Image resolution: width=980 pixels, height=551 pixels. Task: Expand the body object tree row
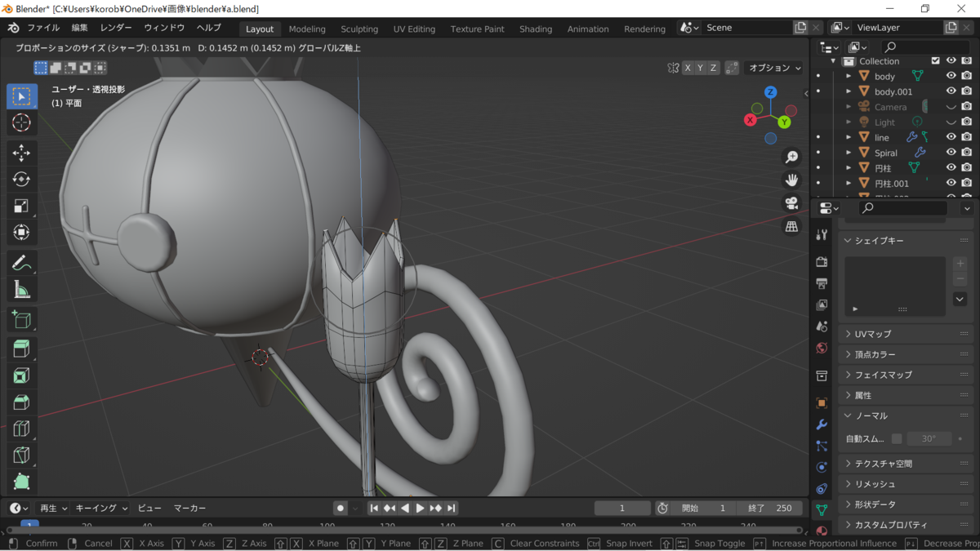point(849,76)
